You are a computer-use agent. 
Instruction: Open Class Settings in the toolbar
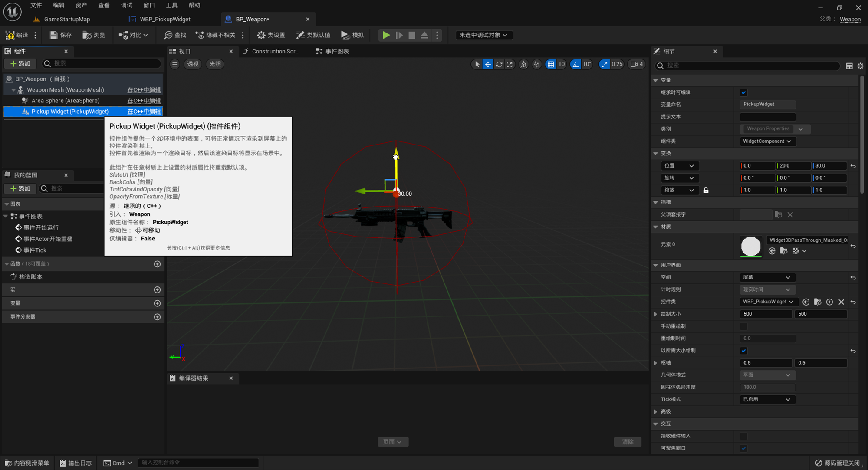coord(271,35)
